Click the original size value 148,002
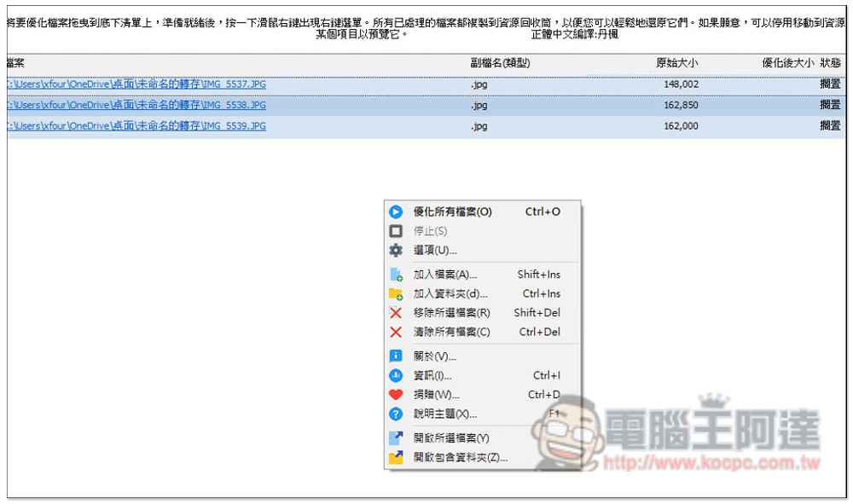 (681, 84)
